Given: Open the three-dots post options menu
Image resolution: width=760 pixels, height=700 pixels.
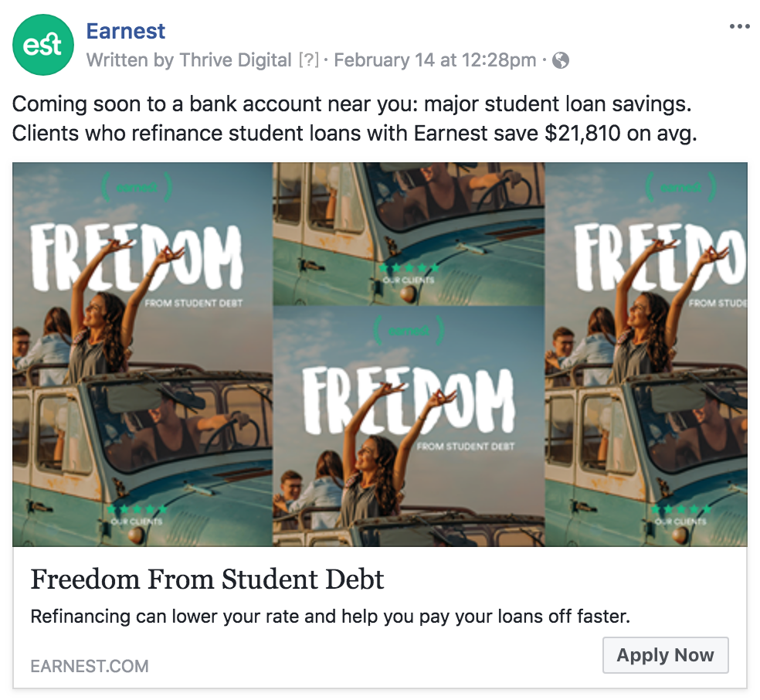Looking at the screenshot, I should pos(739,27).
